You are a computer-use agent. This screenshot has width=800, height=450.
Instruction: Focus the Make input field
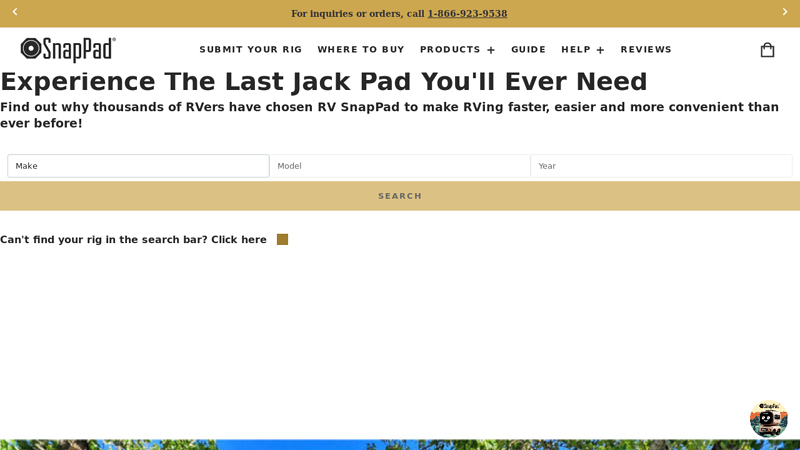[x=138, y=166]
